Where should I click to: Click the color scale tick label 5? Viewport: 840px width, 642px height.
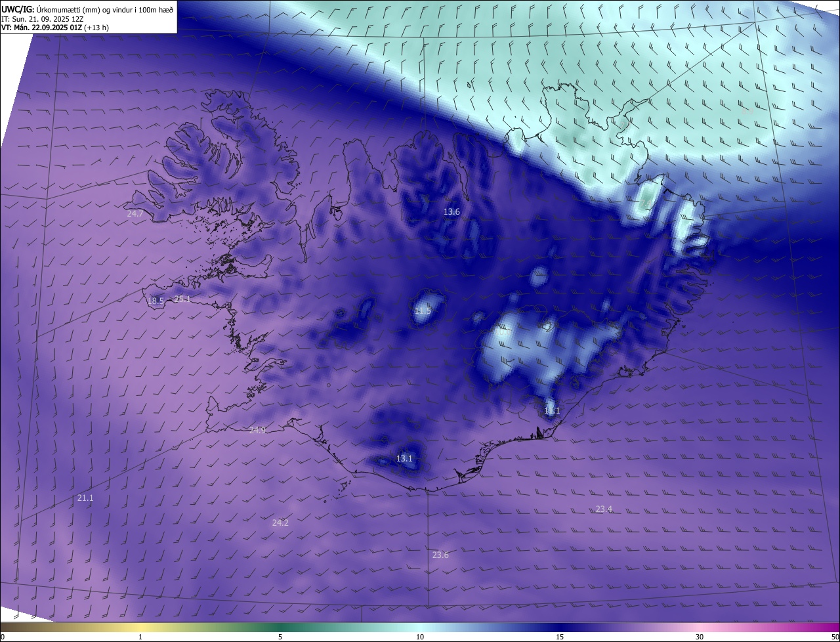click(x=280, y=637)
